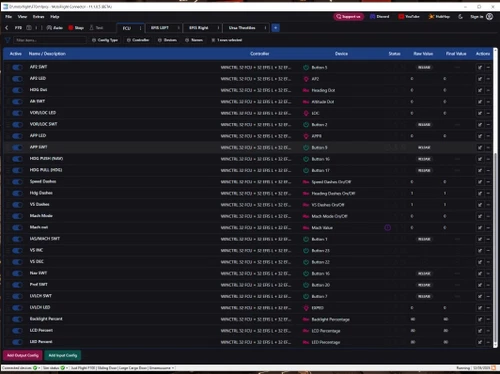Click the Filter items search field
Screen dimensions: 500x374
pos(50,40)
